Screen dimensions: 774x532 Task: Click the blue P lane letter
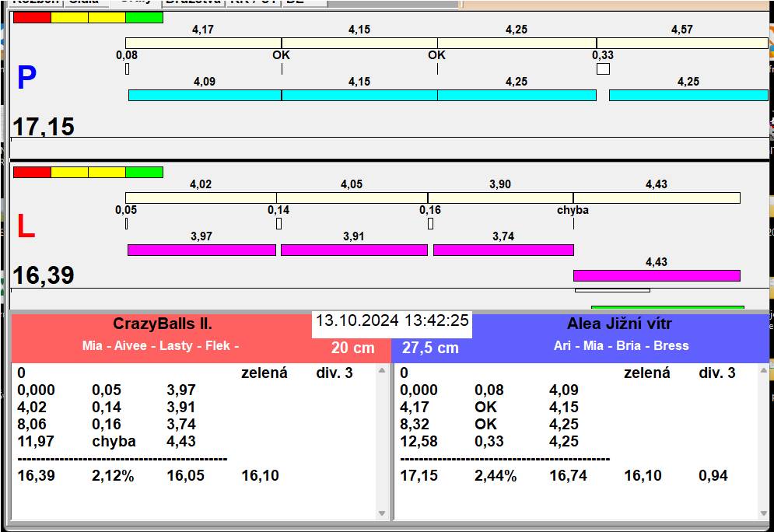pyautogui.click(x=26, y=79)
